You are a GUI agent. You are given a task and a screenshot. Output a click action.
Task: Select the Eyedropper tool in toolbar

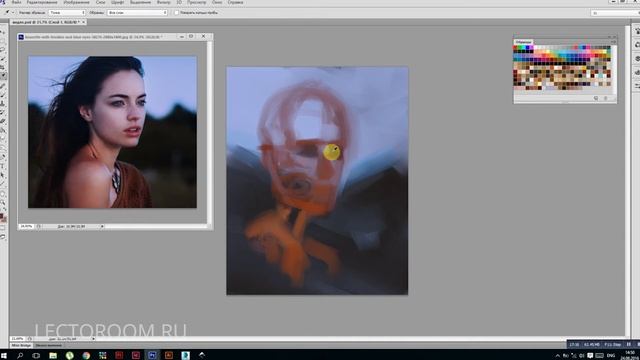click(3, 76)
